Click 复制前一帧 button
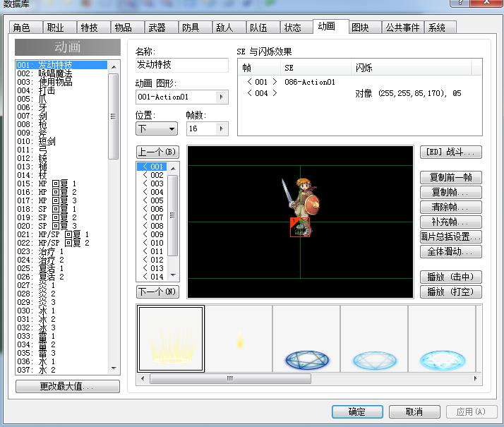 point(451,177)
